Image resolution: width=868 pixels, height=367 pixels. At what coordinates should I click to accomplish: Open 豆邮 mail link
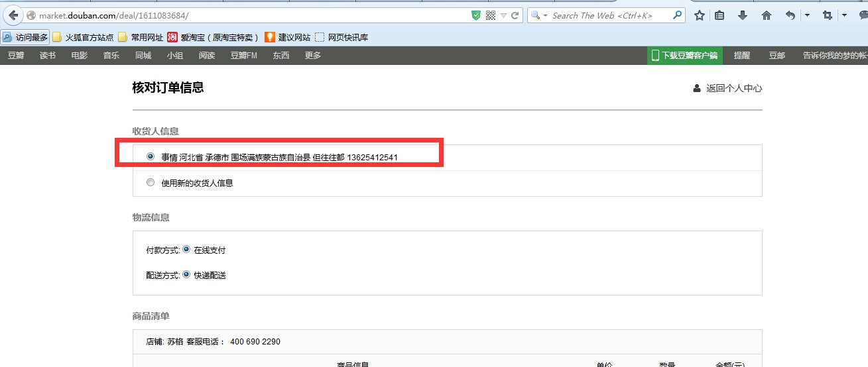[777, 56]
